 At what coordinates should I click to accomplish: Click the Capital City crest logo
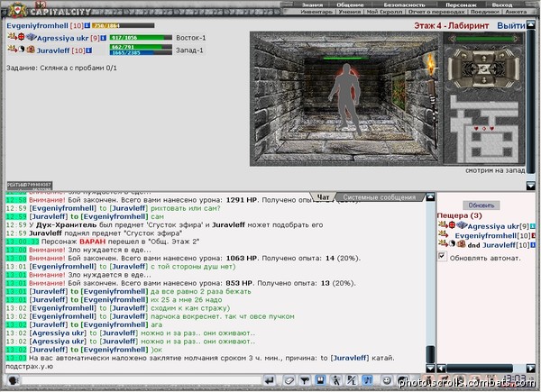tap(17, 10)
